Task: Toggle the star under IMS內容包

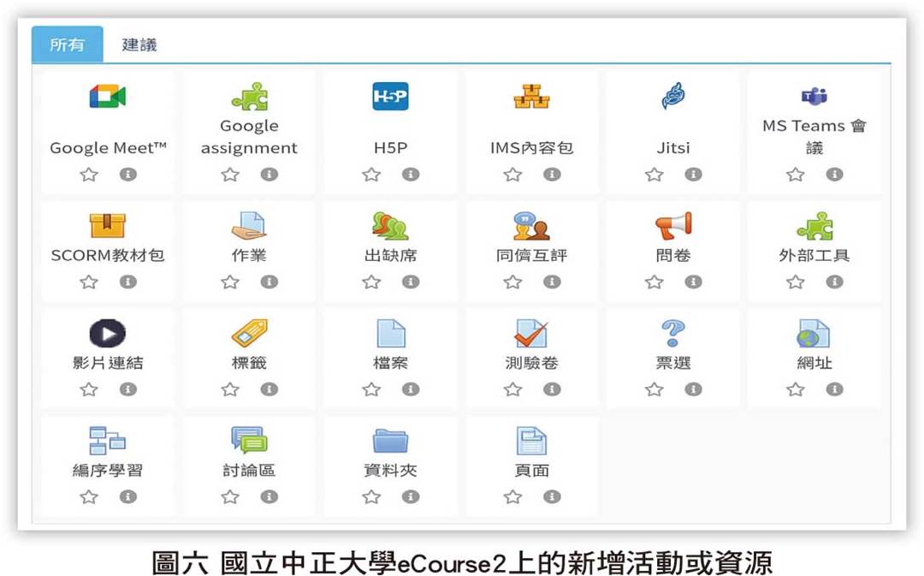Action: click(512, 174)
